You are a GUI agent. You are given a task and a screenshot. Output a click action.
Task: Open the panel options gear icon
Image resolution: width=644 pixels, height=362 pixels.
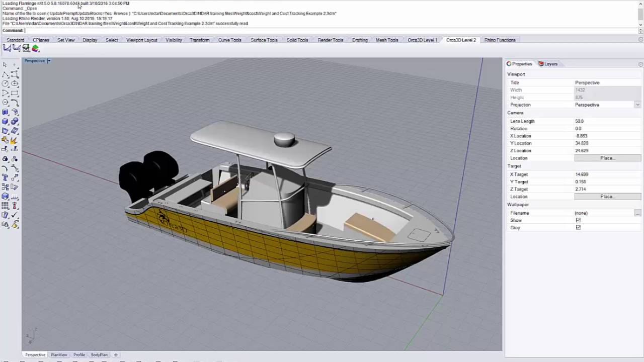tap(640, 64)
